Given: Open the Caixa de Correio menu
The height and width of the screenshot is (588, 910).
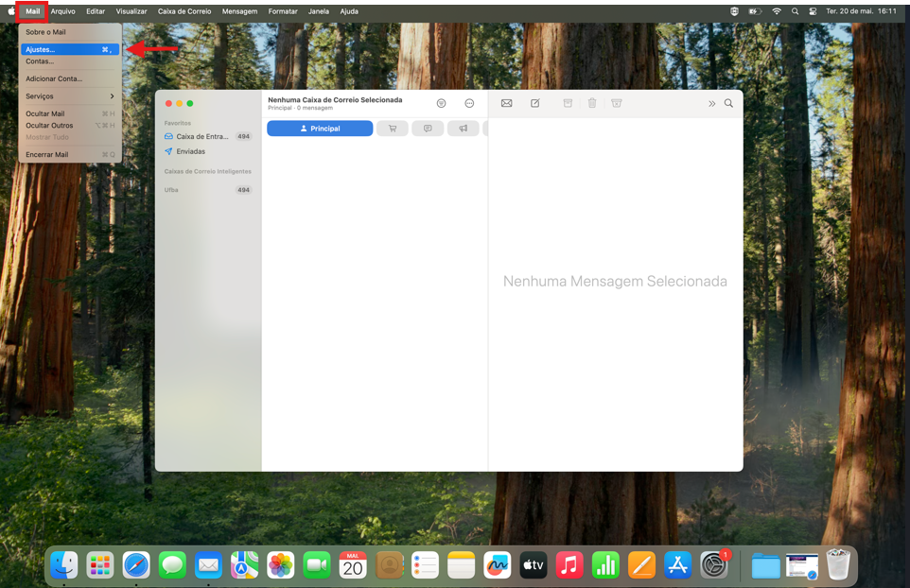Looking at the screenshot, I should pos(184,11).
